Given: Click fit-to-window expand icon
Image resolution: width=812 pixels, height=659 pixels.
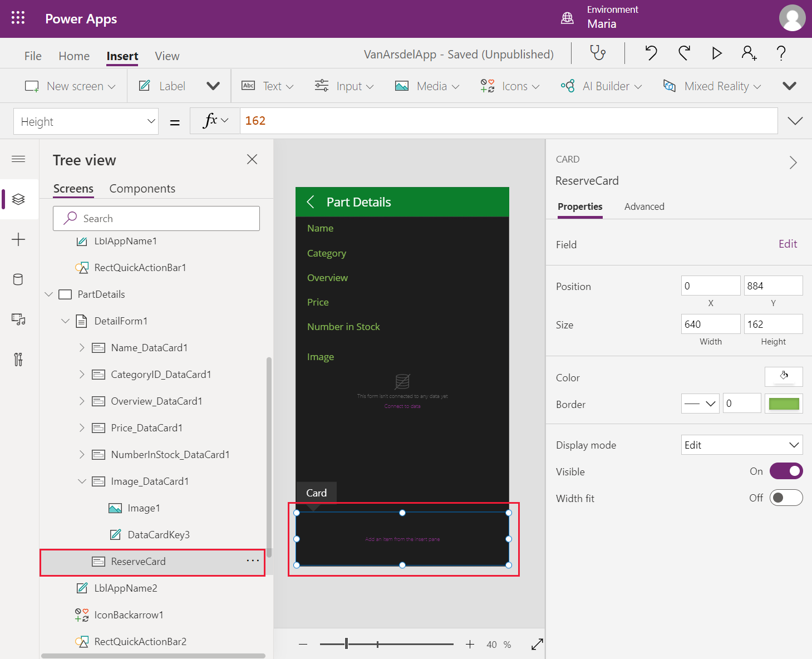Looking at the screenshot, I should point(537,644).
